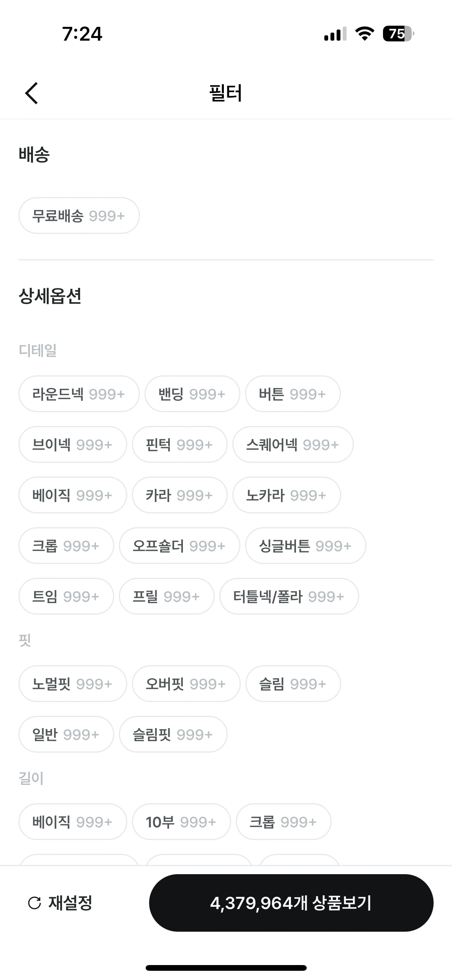Choose the 10부 length chip
Viewport: 452px width, 980px height.
point(181,822)
